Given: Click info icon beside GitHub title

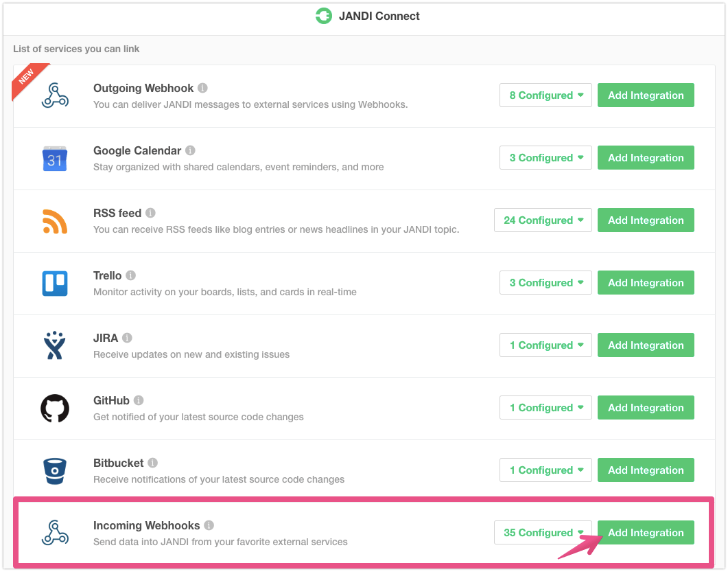Looking at the screenshot, I should coord(139,400).
